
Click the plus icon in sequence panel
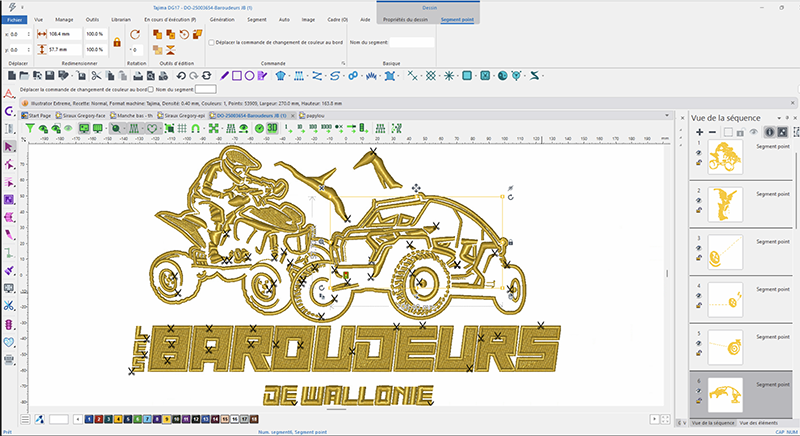[697, 132]
